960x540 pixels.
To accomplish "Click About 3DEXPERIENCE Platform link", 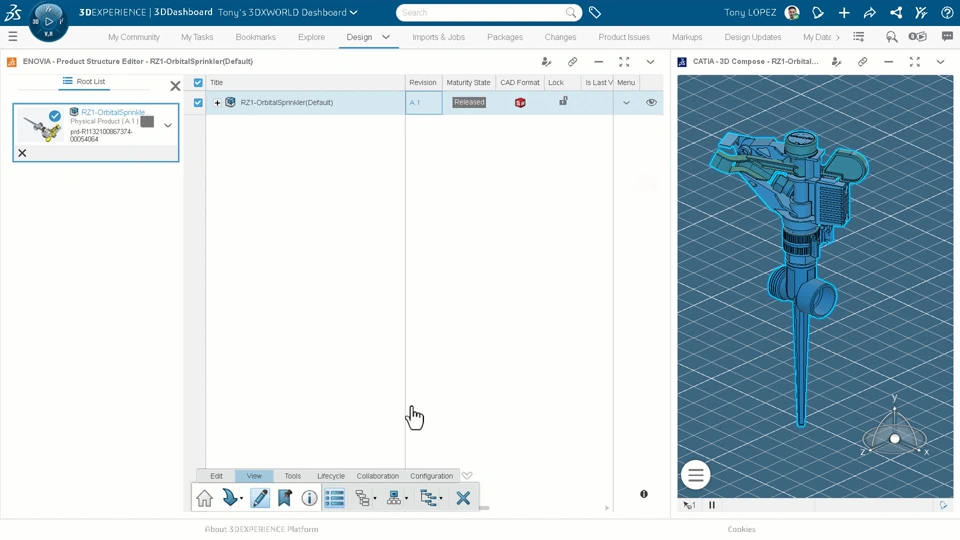I will tap(261, 529).
